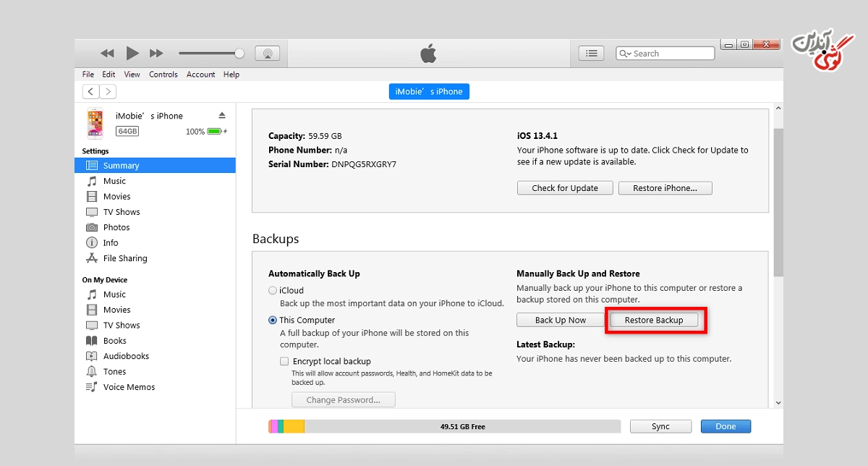Viewport: 868px width, 466px height.
Task: Open the Edit menu
Action: click(109, 75)
